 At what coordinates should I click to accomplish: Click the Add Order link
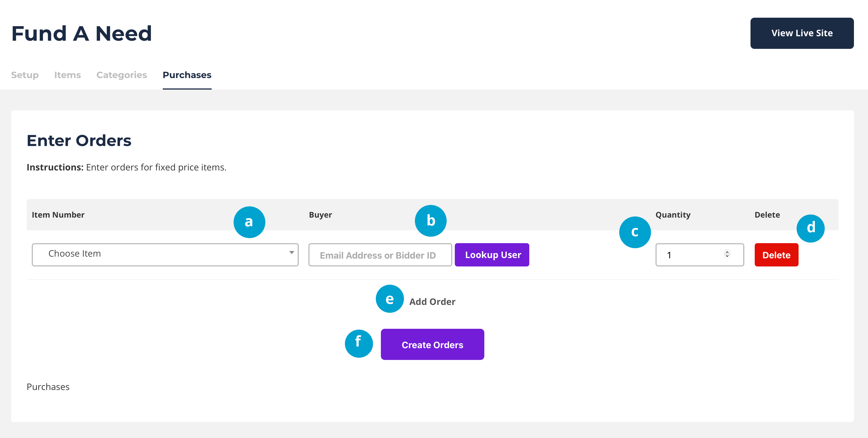(x=432, y=301)
